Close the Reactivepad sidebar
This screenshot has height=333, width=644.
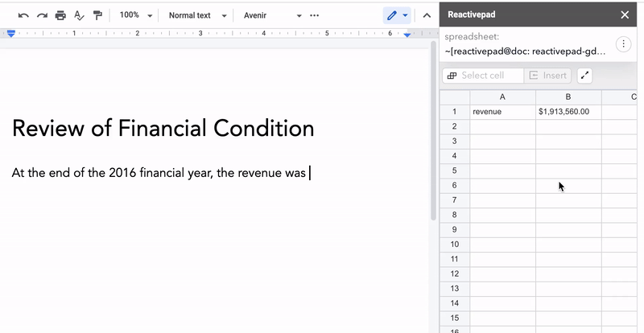[625, 14]
